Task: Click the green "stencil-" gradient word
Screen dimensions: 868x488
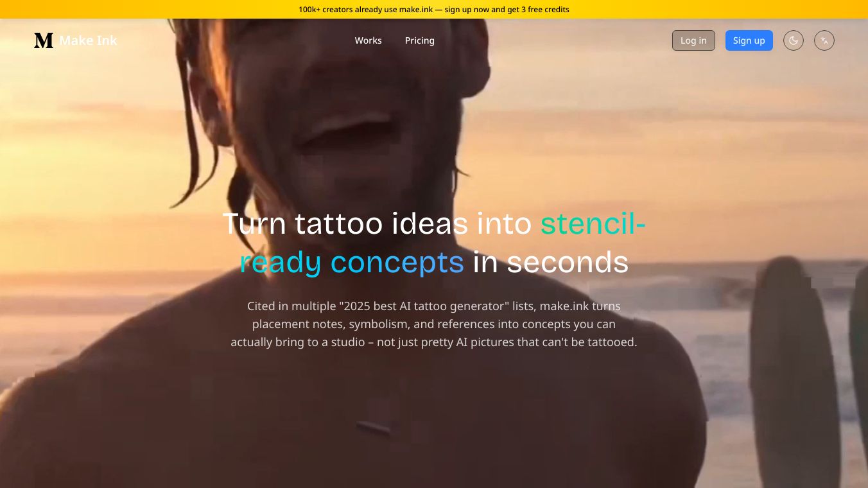Action: [593, 223]
